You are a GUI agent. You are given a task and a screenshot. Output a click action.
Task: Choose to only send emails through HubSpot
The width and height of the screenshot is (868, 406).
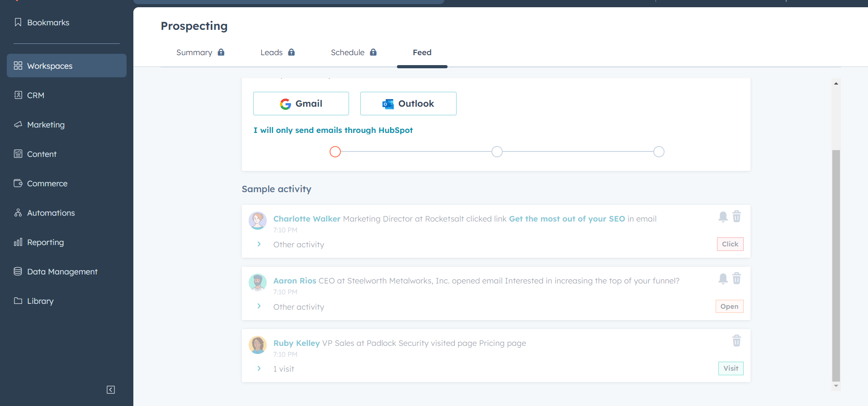[x=333, y=130]
